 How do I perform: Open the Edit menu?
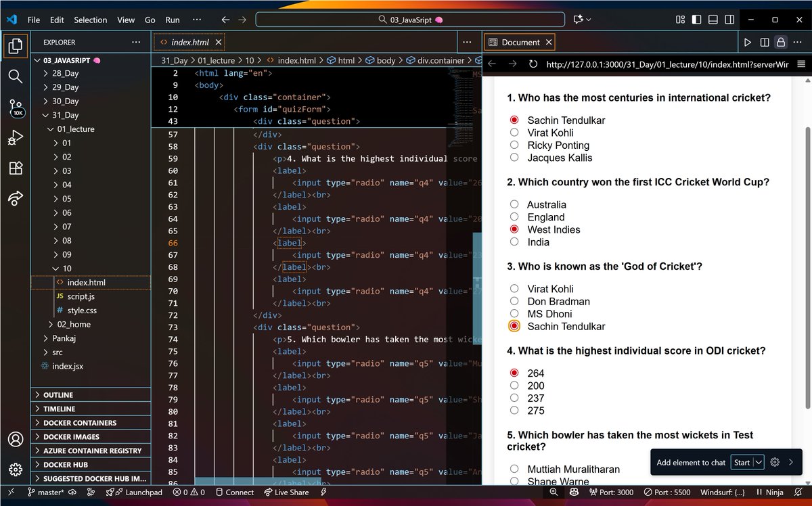tap(57, 20)
